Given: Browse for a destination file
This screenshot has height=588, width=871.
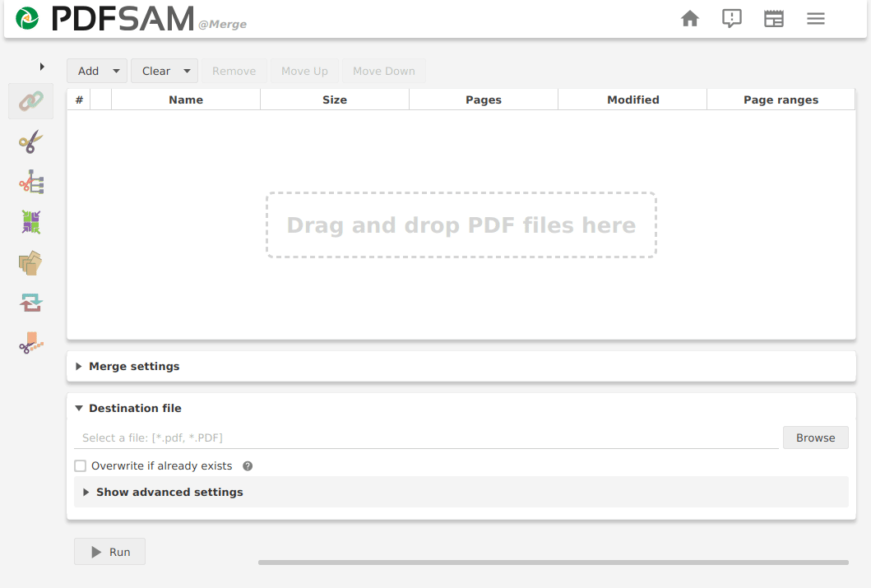Looking at the screenshot, I should (815, 437).
